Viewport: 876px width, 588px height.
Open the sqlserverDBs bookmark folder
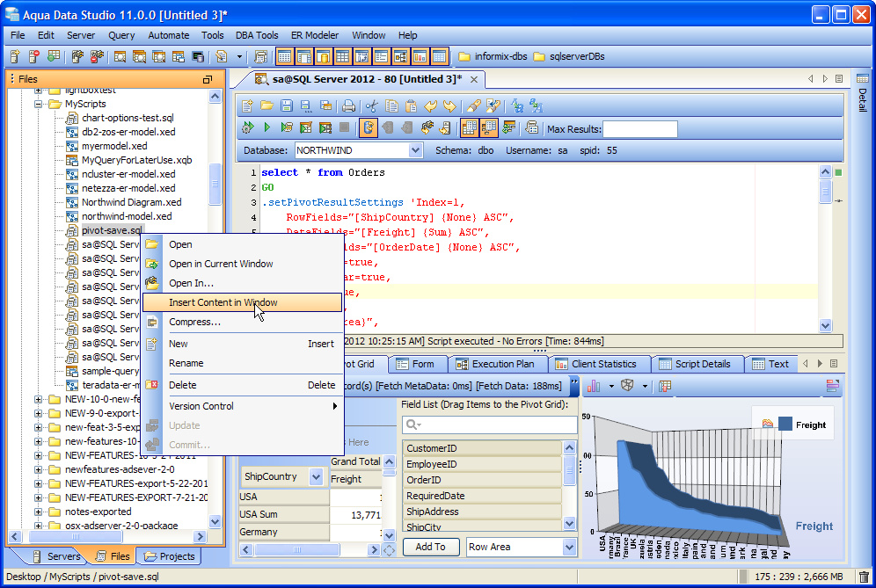click(569, 56)
